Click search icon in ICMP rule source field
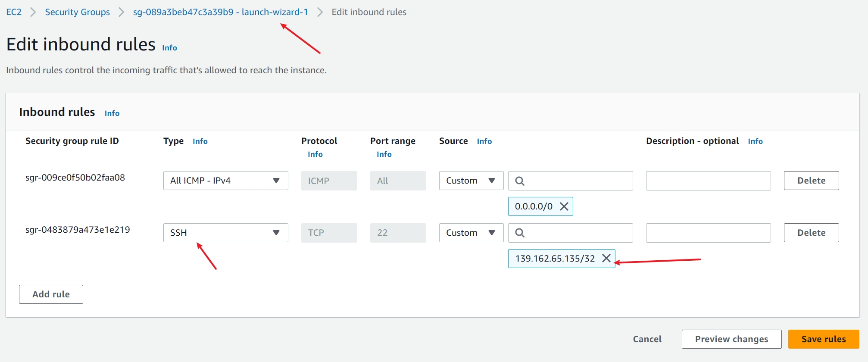The width and height of the screenshot is (868, 362). point(520,181)
